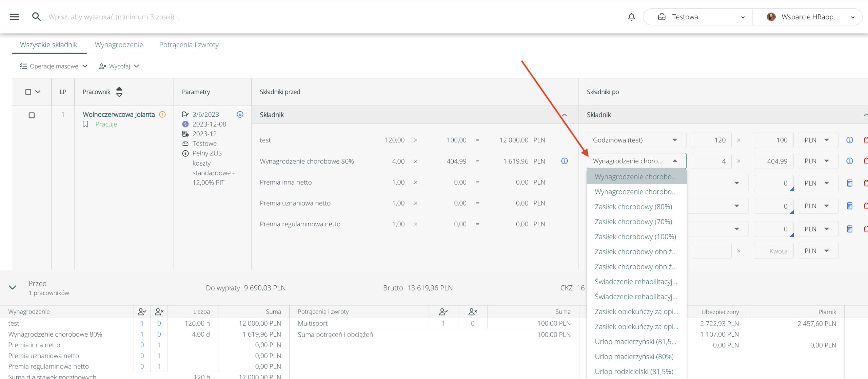Viewport: 868px width, 379px height.
Task: Click the info icon in the Wynagrodzenie chorobowe 80% row
Action: (564, 161)
